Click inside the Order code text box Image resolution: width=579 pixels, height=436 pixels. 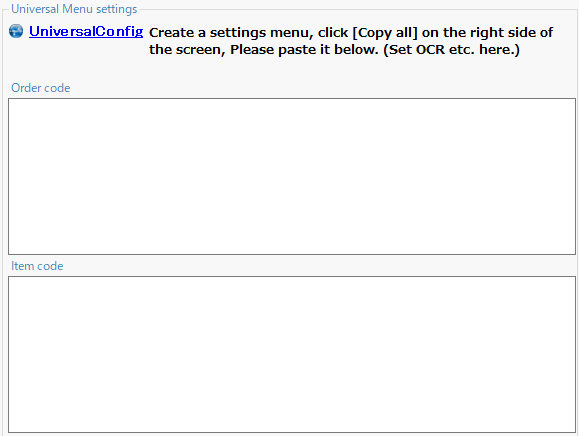click(x=292, y=176)
